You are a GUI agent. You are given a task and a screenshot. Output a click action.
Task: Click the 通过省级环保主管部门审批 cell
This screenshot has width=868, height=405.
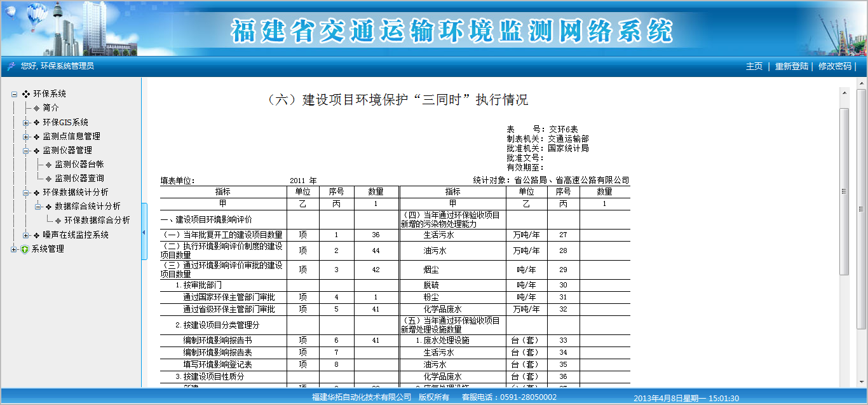click(223, 309)
